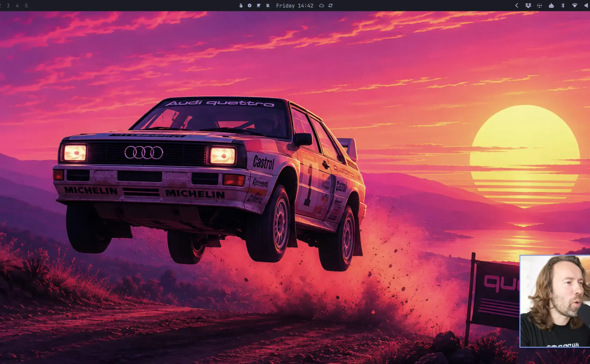This screenshot has width=590, height=364.
Task: Switch to workspace 5 in the bar
Action: tap(26, 6)
